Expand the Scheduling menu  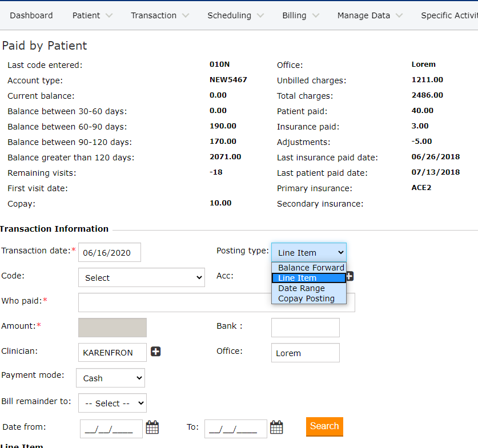(235, 15)
